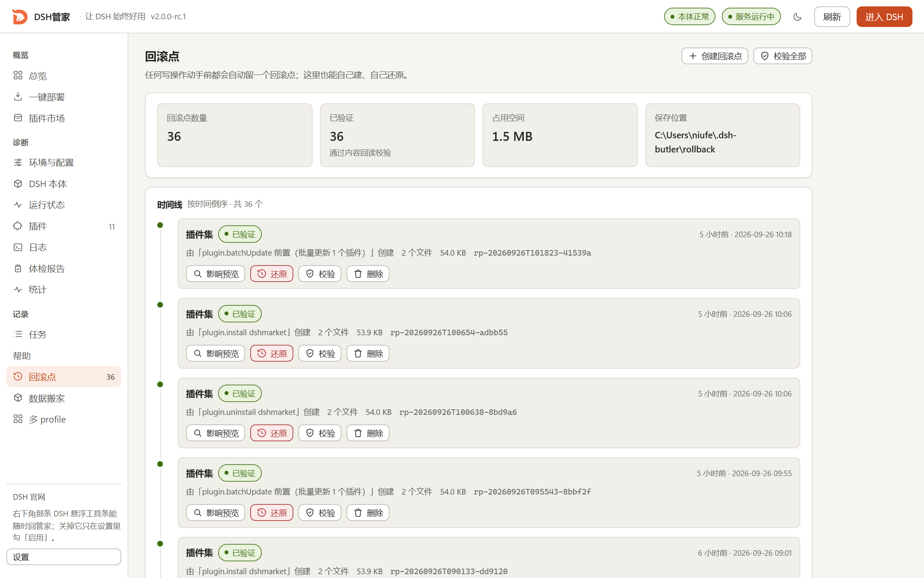Toggle dark mode moon icon
The image size is (924, 578).
coord(797,17)
